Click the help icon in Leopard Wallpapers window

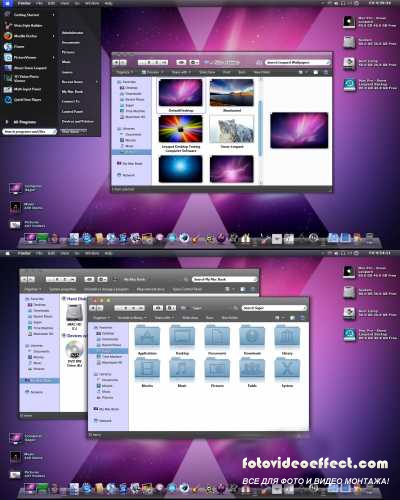326,72
